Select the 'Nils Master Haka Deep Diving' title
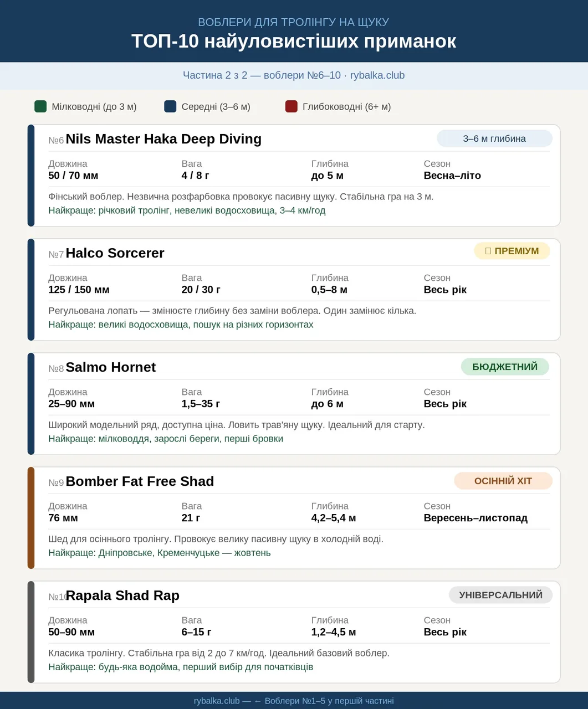588x709 pixels. (x=163, y=139)
